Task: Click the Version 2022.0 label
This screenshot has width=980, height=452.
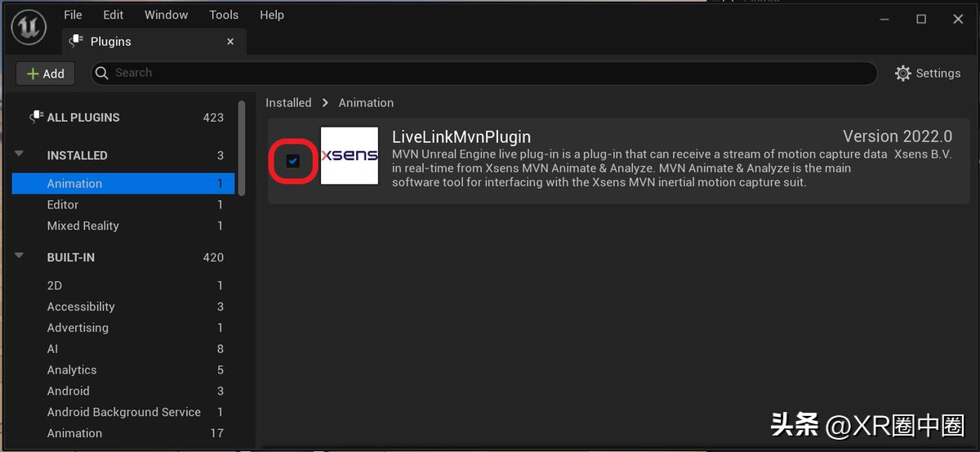Action: [x=898, y=136]
